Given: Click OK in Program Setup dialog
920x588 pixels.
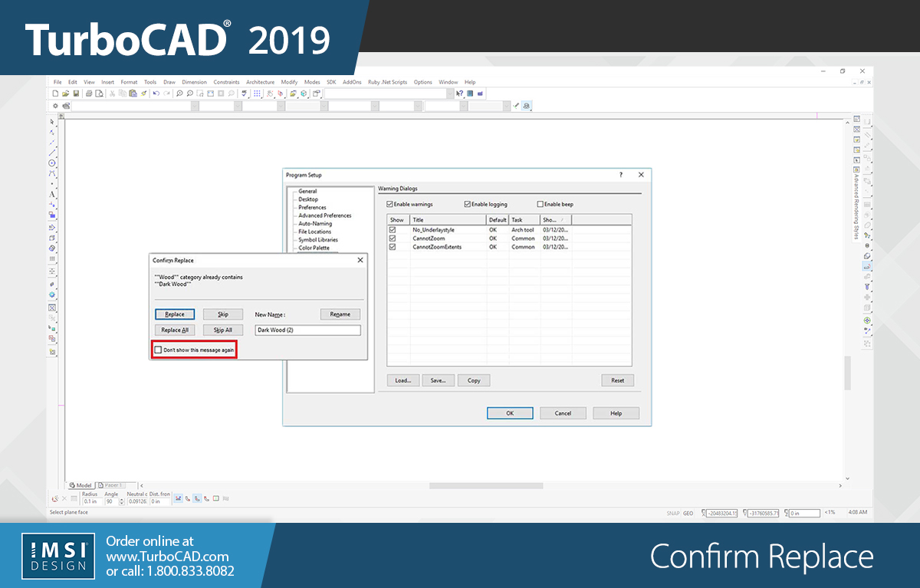Looking at the screenshot, I should [x=510, y=413].
